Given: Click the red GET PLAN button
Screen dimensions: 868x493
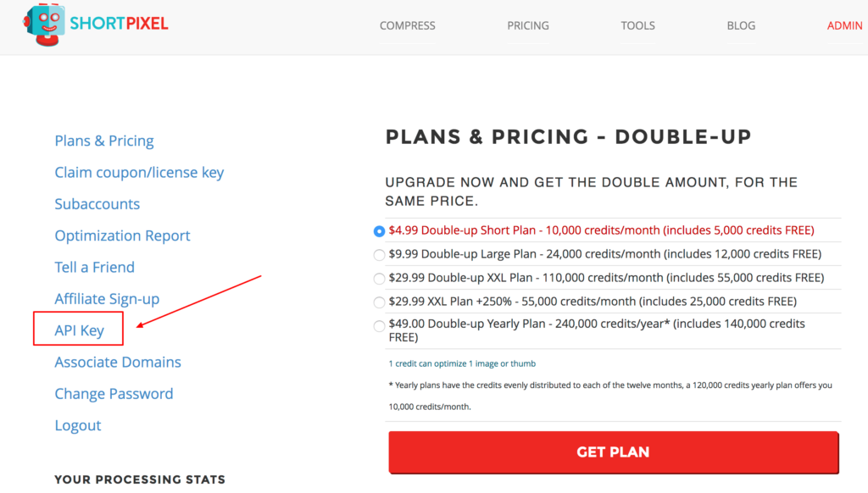Looking at the screenshot, I should click(x=614, y=452).
